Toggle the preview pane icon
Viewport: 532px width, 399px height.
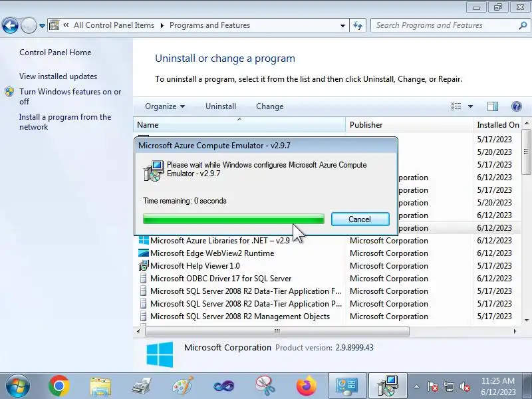click(x=492, y=106)
